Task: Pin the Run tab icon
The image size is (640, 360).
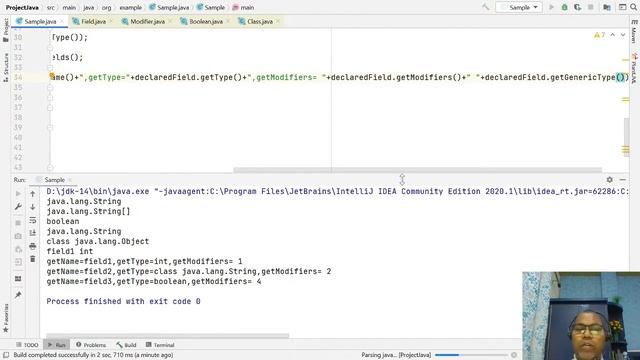Action: [18, 295]
